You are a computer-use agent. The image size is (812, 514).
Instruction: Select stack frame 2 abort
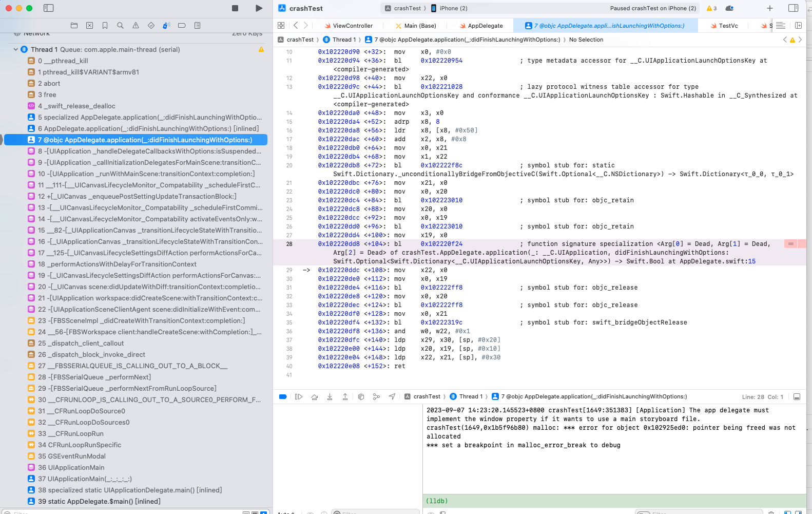coord(49,83)
